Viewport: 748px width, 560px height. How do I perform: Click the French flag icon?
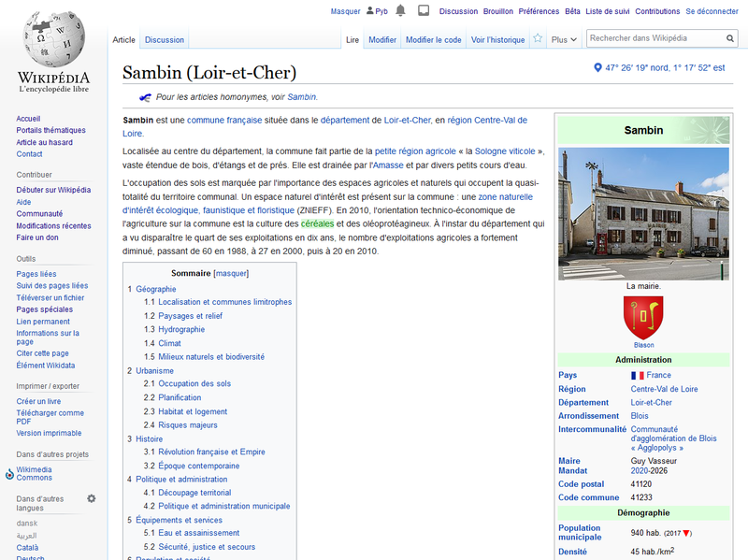[x=638, y=376]
